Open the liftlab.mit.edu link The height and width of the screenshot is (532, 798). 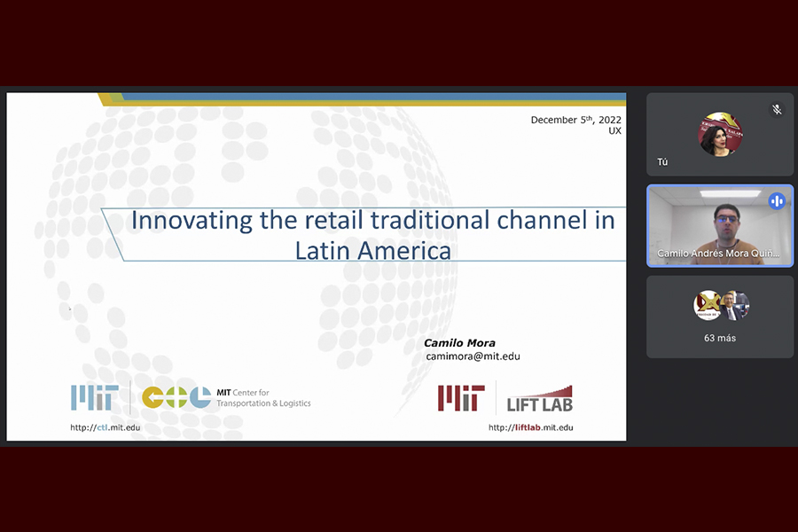tap(530, 427)
